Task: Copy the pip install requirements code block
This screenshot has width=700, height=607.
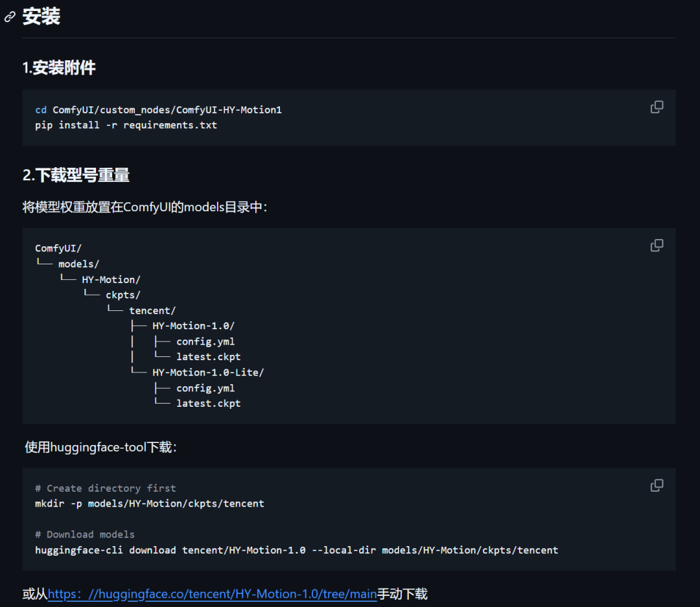Action: 657,107
